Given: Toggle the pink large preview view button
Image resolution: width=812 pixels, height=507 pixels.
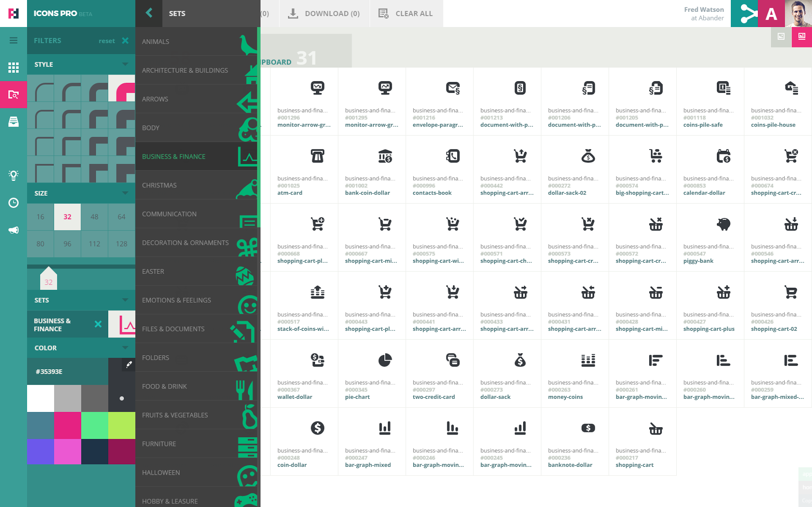Looking at the screenshot, I should pyautogui.click(x=802, y=37).
